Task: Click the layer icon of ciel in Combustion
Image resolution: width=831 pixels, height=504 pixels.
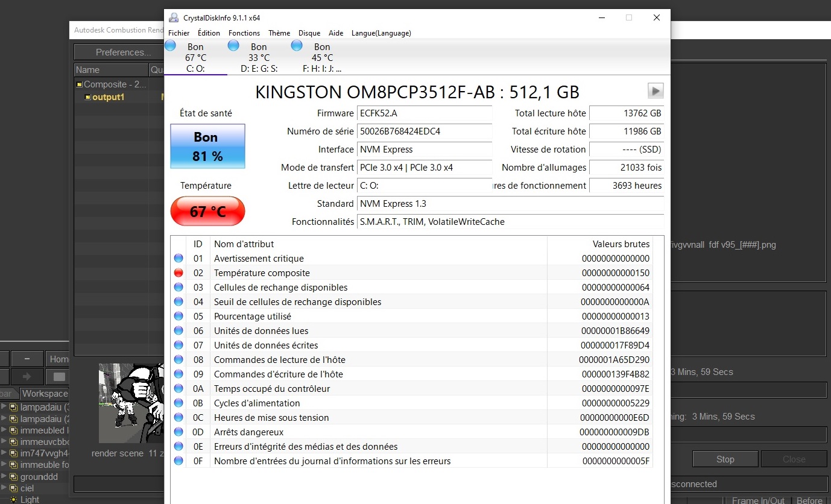Action: 14,488
